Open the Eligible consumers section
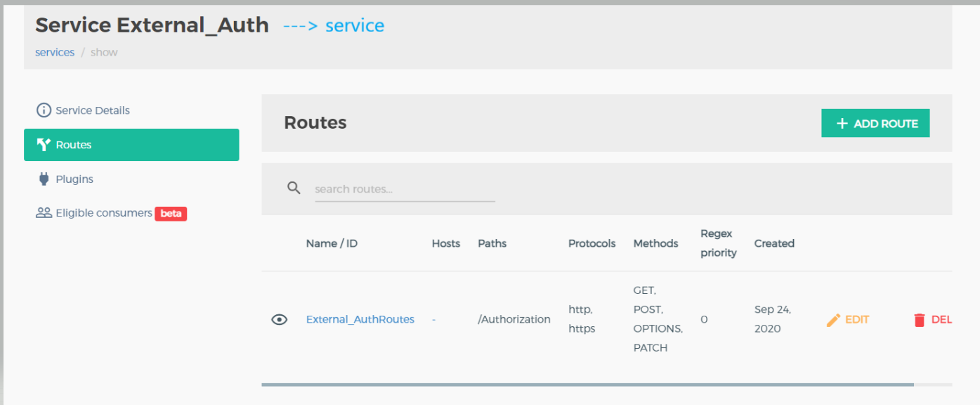This screenshot has height=405, width=980. (104, 213)
